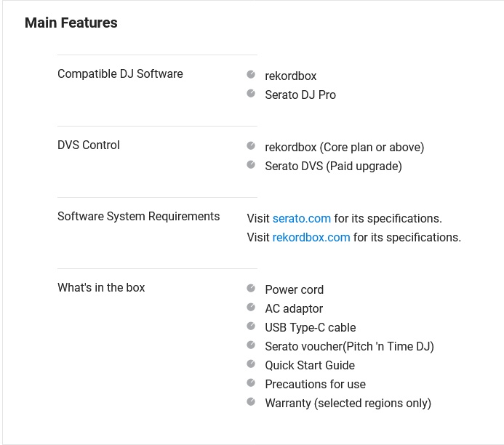504x445 pixels.
Task: Click bullet beside Quick Start Guide
Action: click(x=251, y=364)
